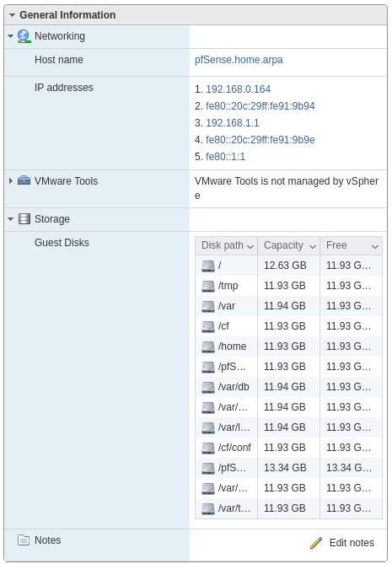This screenshot has width=392, height=564.
Task: Open the Disk path column dropdown
Action: pyautogui.click(x=250, y=246)
